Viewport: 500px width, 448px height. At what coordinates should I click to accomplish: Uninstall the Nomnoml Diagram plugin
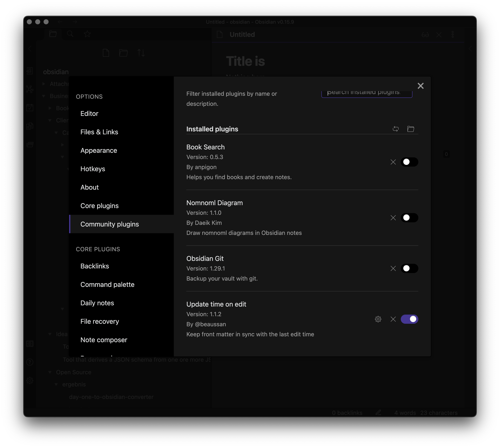coord(393,218)
